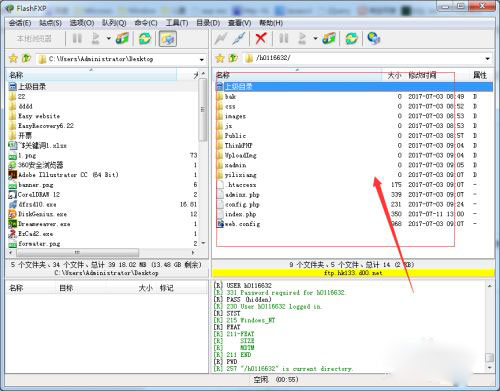Click the web.config file icon
The width and height of the screenshot is (500, 391).
click(220, 224)
